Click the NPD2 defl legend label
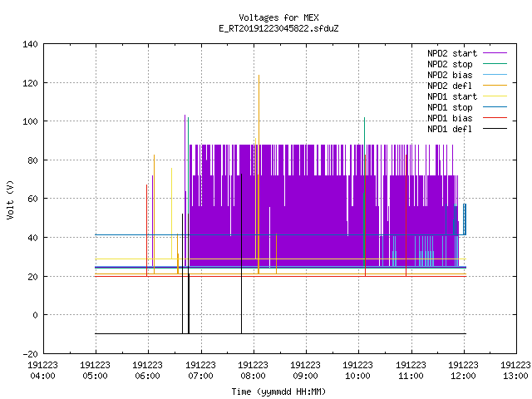The width and height of the screenshot is (532, 399). click(x=450, y=86)
